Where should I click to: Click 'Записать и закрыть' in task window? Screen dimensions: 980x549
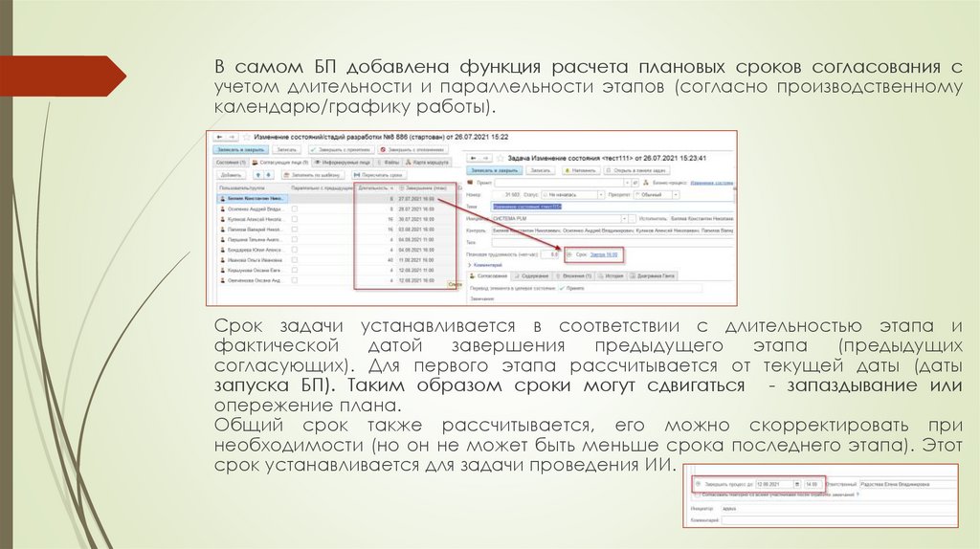[494, 170]
